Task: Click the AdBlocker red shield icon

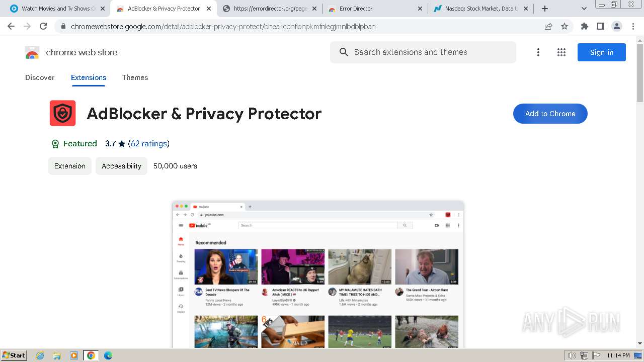Action: [63, 113]
